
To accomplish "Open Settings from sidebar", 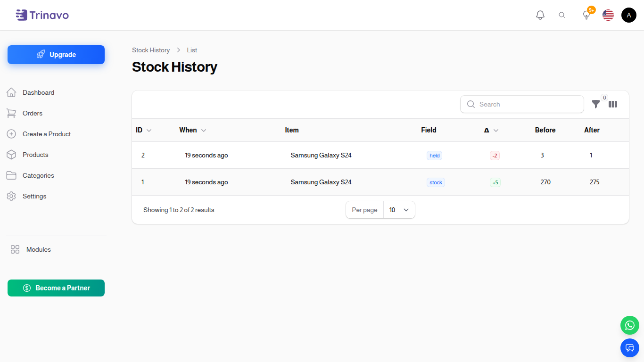I will (x=34, y=196).
